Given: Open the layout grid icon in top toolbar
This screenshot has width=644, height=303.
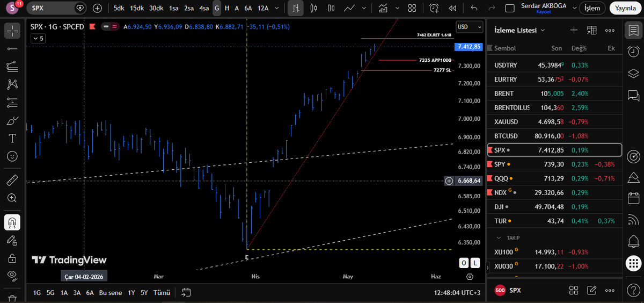Looking at the screenshot, I should pos(412,8).
